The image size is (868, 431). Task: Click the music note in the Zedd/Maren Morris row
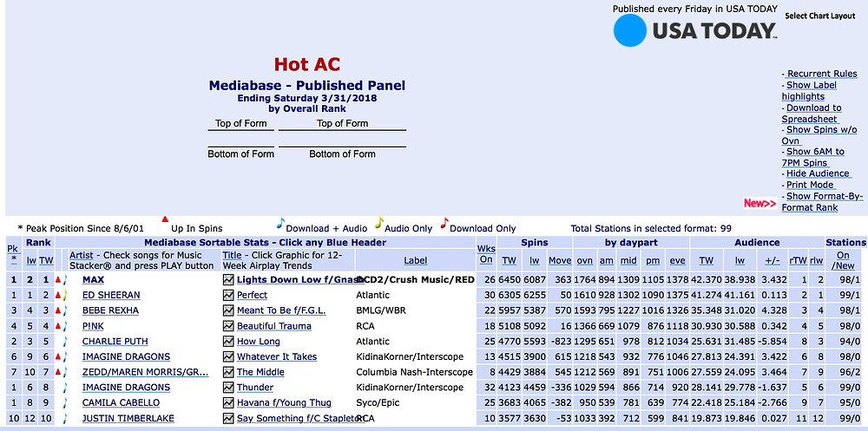click(65, 372)
